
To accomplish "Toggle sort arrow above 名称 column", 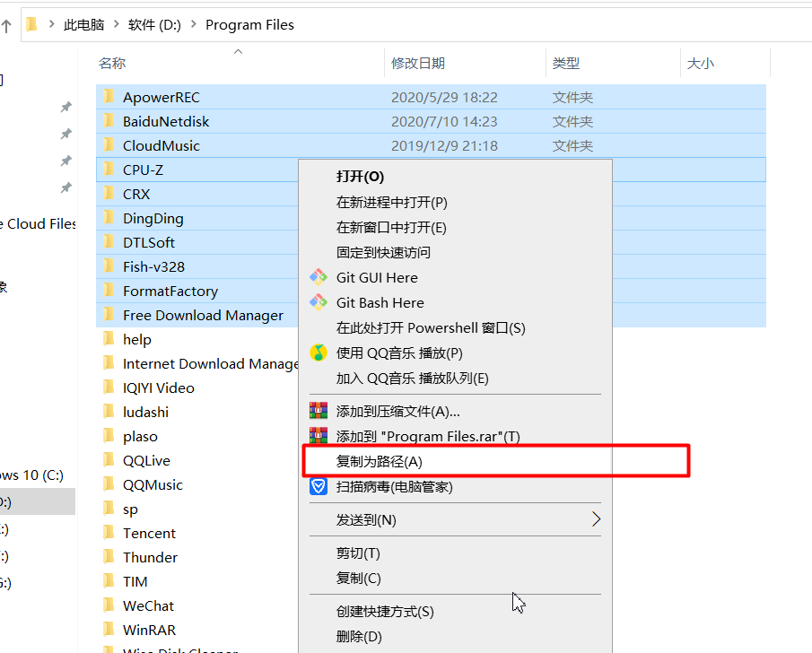I will pos(238,51).
